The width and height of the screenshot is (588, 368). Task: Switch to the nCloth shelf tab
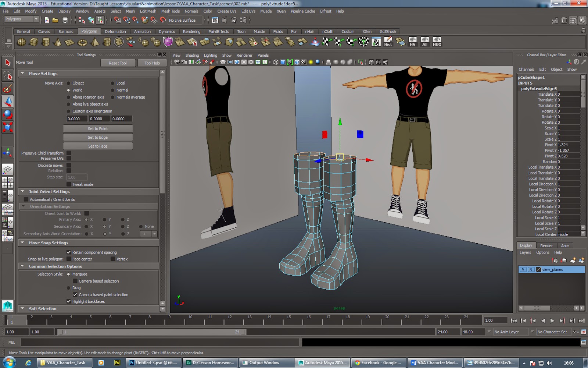tap(327, 31)
